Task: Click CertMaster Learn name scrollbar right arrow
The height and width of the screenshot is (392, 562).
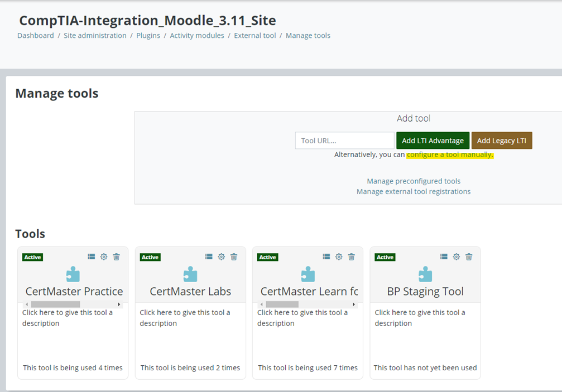Action: tap(354, 304)
